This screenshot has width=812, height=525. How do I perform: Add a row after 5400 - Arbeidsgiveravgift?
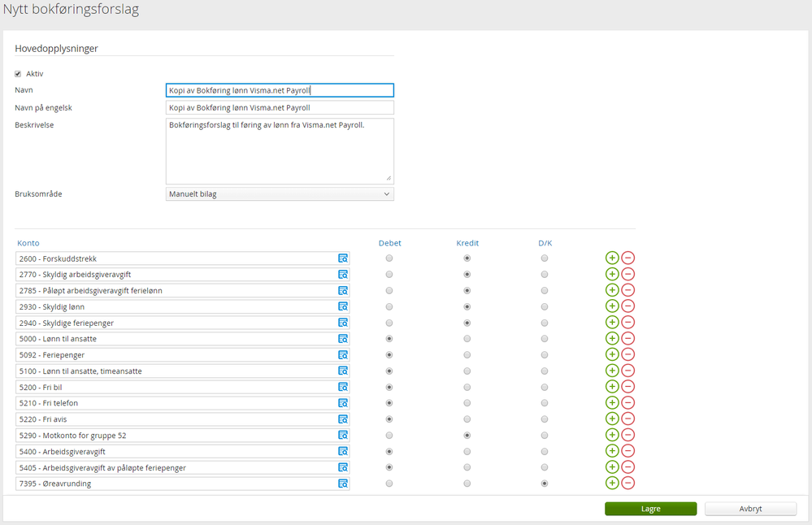coord(612,450)
